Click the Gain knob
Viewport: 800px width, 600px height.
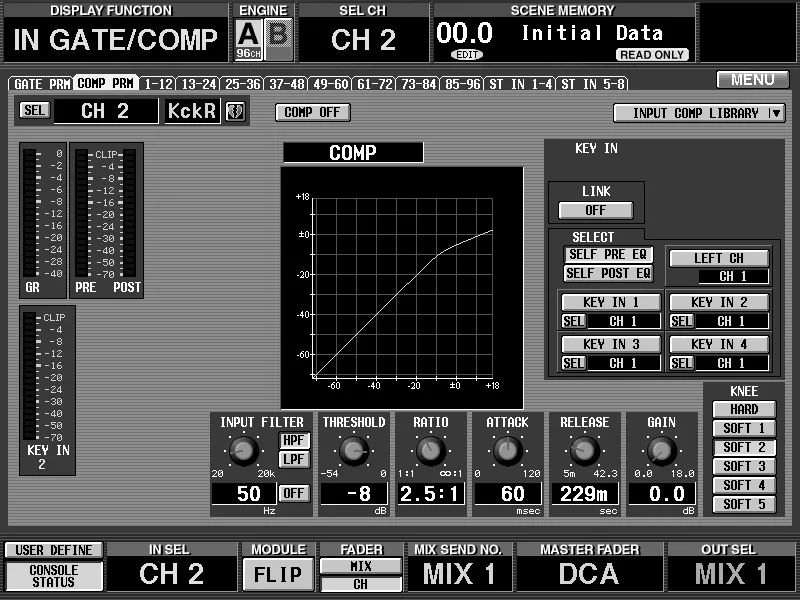coord(662,451)
